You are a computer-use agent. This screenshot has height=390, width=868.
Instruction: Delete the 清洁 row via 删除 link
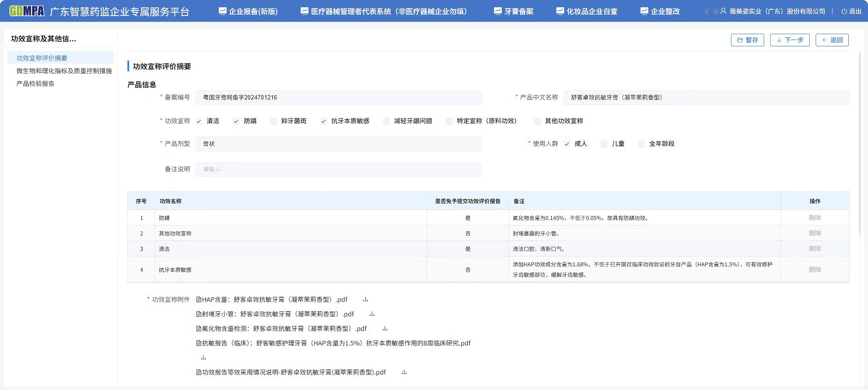tap(815, 249)
